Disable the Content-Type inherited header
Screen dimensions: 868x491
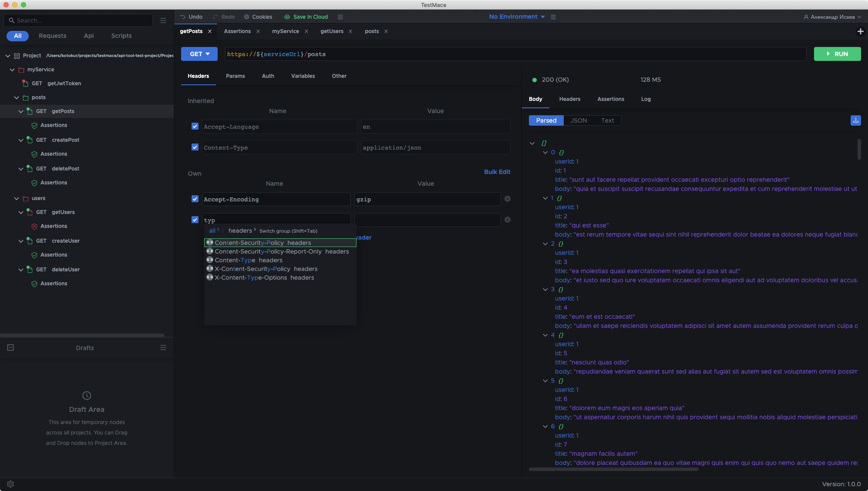click(195, 147)
